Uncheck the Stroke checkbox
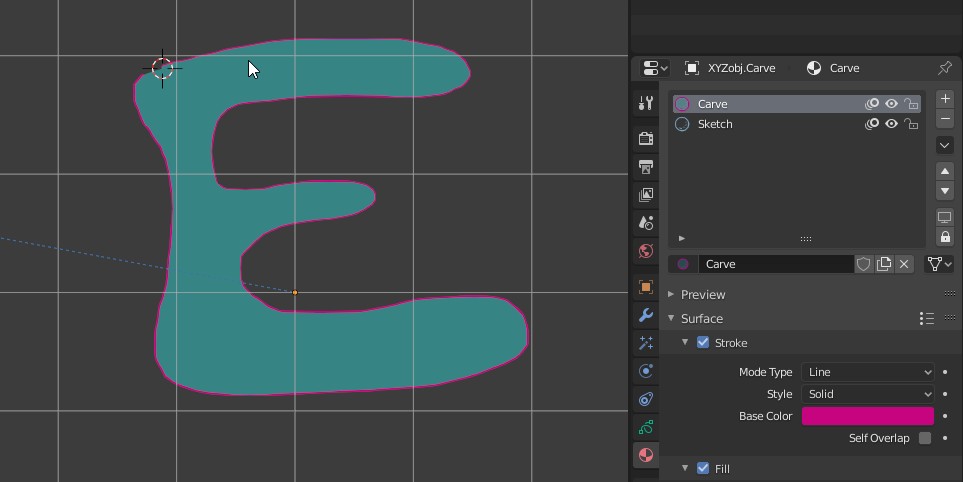Screen dimensions: 963x482 coord(703,343)
